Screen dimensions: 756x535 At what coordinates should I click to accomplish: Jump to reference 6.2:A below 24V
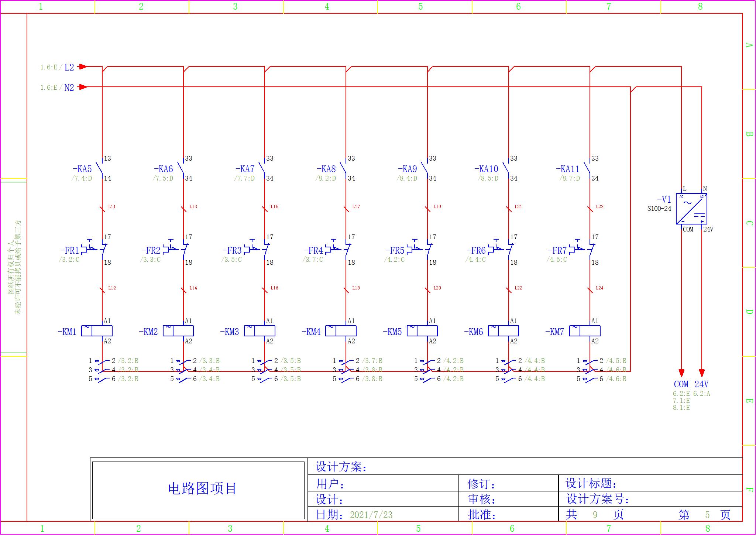point(702,394)
